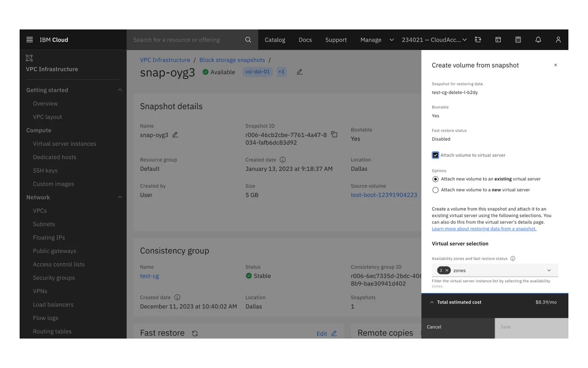This screenshot has height=368, width=588.
Task: Open the test-boot-12391904223 source volume link
Action: tap(384, 195)
